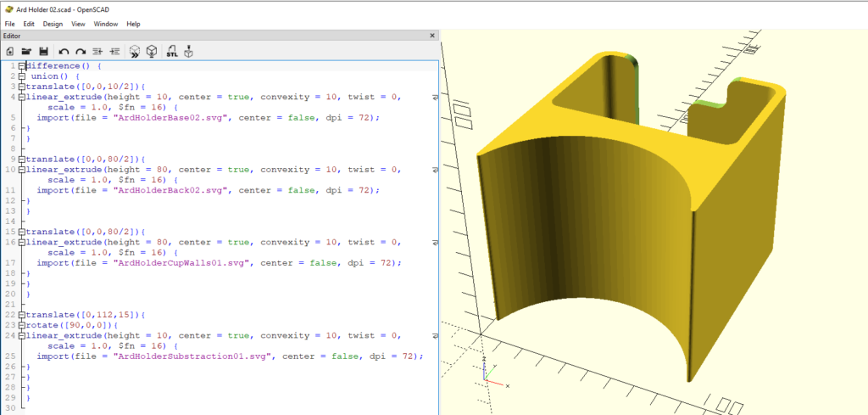Click translate([0,0,80/2]) on line 15
The height and width of the screenshot is (415, 868).
tap(82, 232)
